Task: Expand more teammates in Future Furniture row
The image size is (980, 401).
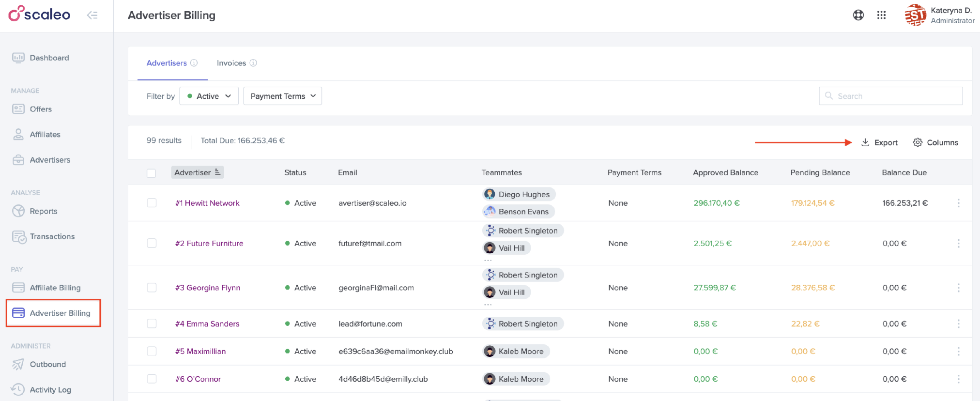Action: pos(488,260)
